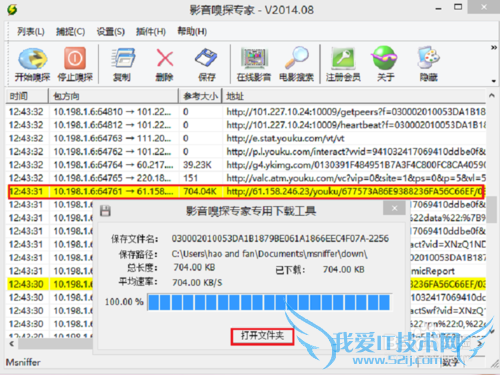
Task: Click the Open Folder (打开文件夹) button
Action: (262, 336)
